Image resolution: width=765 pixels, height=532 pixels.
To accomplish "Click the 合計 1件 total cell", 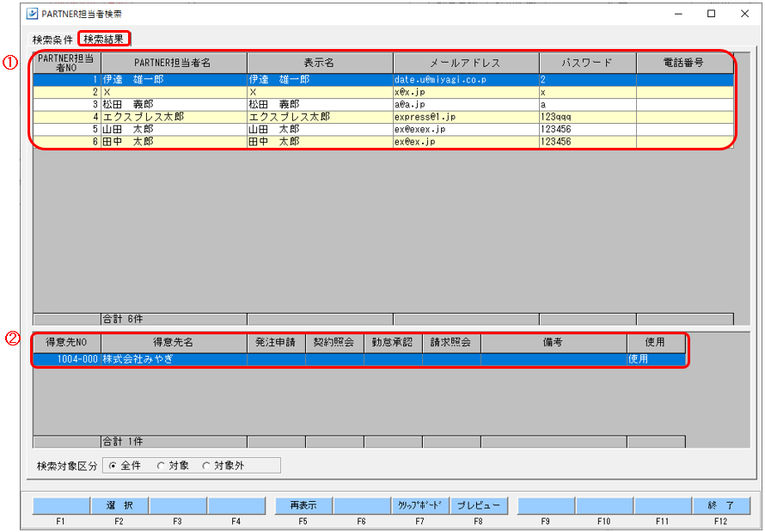I will 174,442.
